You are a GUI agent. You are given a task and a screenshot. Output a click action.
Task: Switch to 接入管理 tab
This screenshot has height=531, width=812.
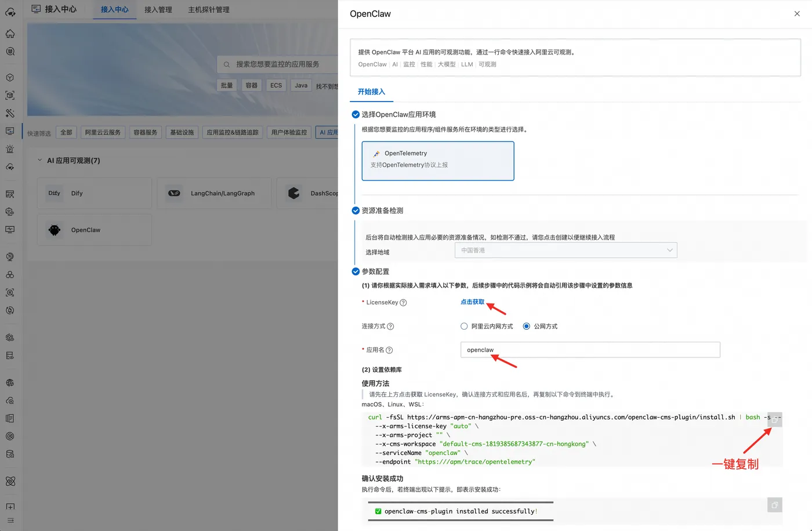pyautogui.click(x=158, y=9)
